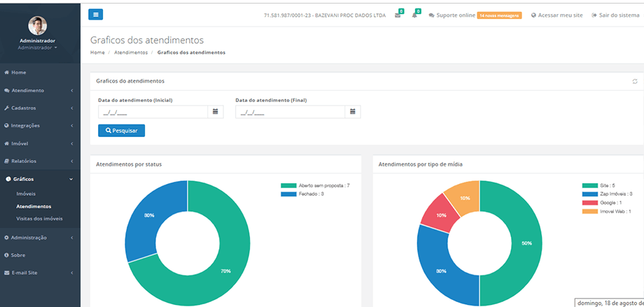Toggle the Google legend swatch

point(590,203)
